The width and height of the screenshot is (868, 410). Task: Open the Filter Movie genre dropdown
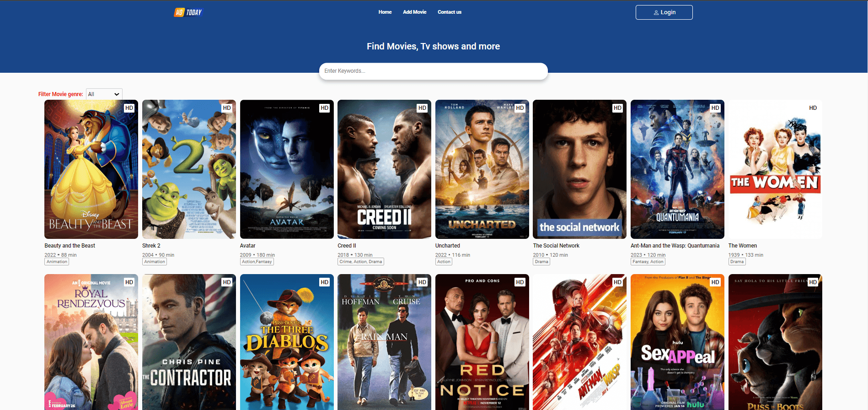(x=104, y=94)
